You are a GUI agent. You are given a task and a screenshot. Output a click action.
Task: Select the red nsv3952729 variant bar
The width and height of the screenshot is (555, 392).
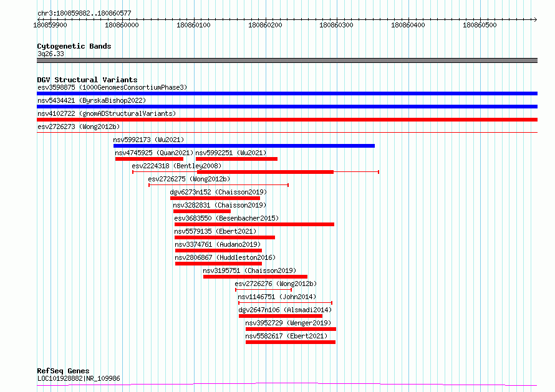[291, 329]
